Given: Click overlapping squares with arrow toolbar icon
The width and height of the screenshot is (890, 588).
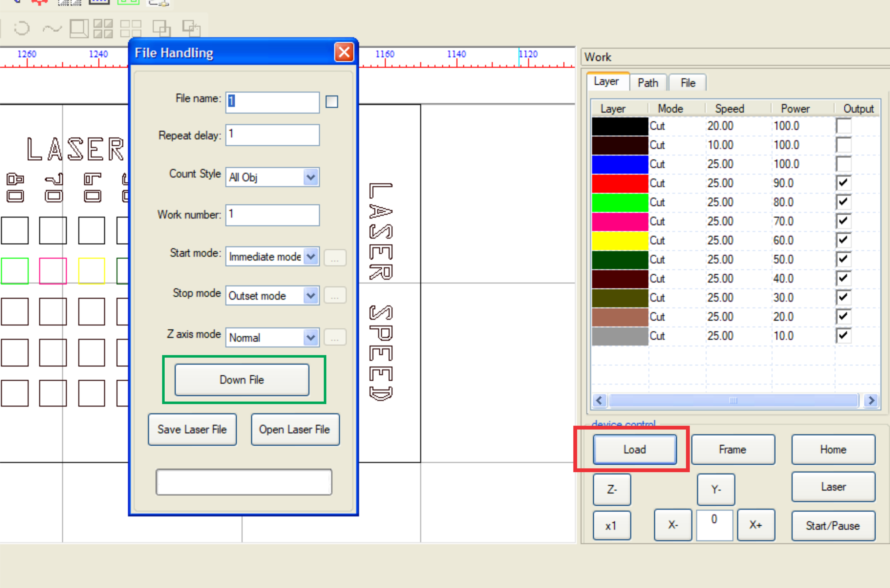Looking at the screenshot, I should pos(191,28).
